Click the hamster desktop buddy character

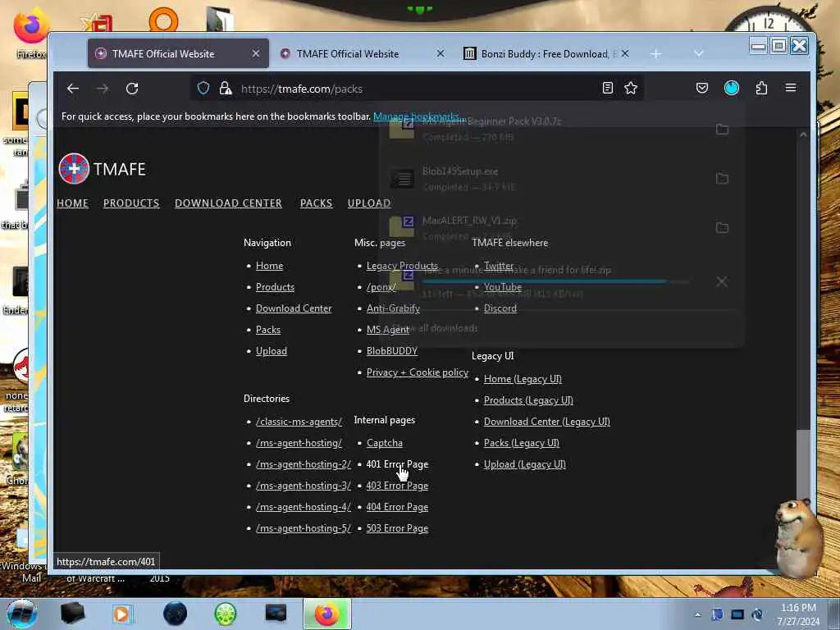tap(798, 538)
